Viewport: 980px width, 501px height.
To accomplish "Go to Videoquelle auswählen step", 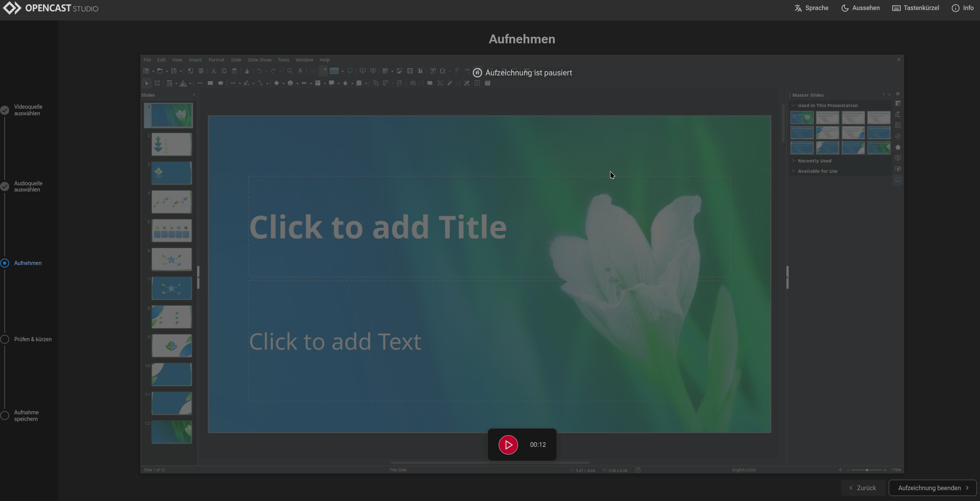I will click(28, 110).
